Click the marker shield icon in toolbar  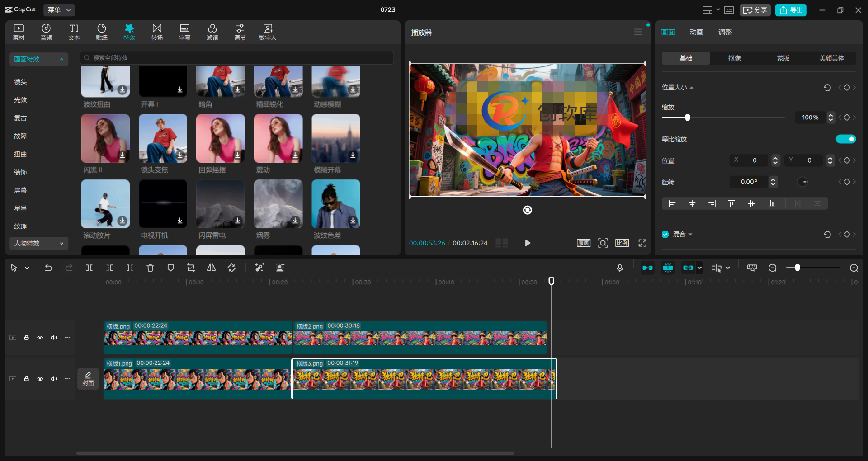click(170, 268)
